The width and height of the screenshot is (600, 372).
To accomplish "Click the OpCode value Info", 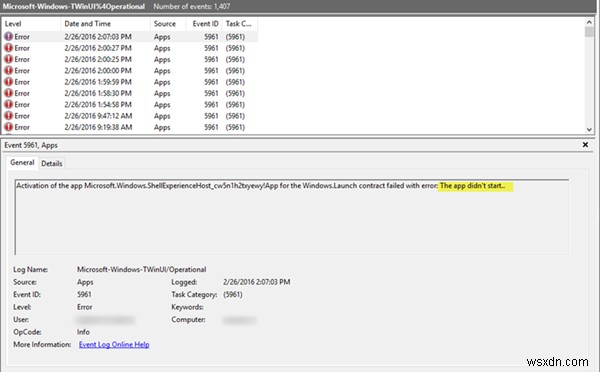I will pos(83,332).
